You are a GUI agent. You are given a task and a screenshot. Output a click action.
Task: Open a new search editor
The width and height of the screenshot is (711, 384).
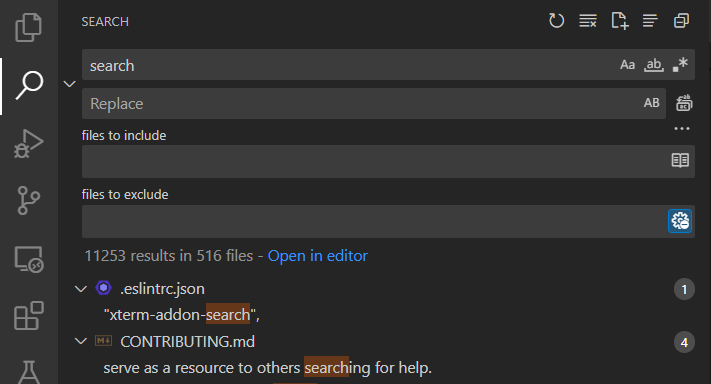(619, 20)
